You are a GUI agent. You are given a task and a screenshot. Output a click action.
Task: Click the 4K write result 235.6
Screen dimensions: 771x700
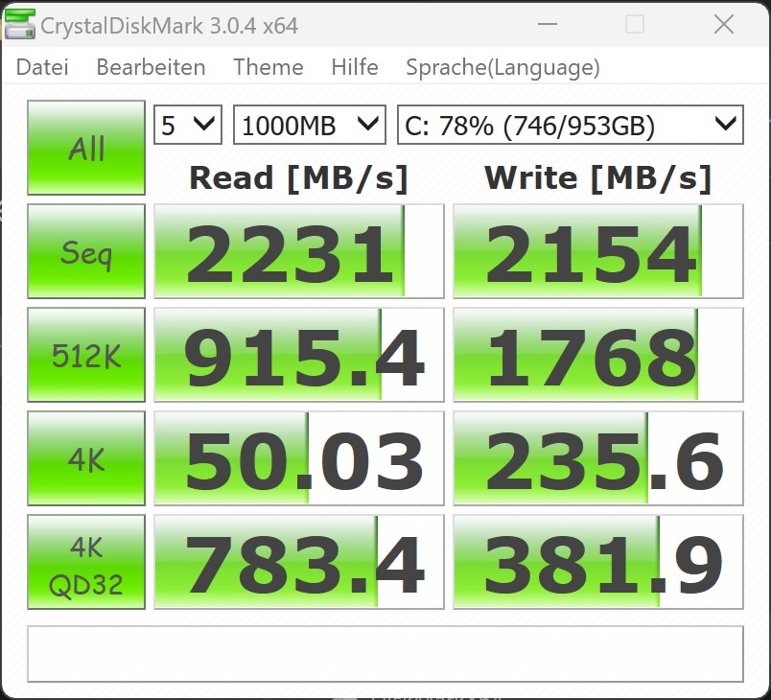pos(598,458)
